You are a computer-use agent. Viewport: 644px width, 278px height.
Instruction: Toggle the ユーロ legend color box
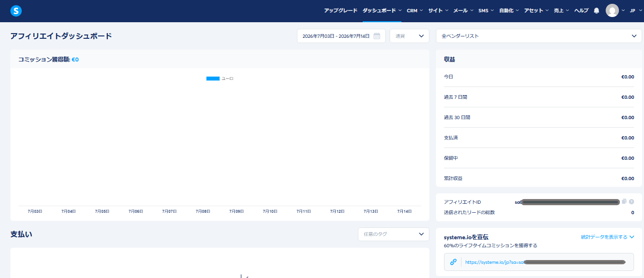point(213,78)
